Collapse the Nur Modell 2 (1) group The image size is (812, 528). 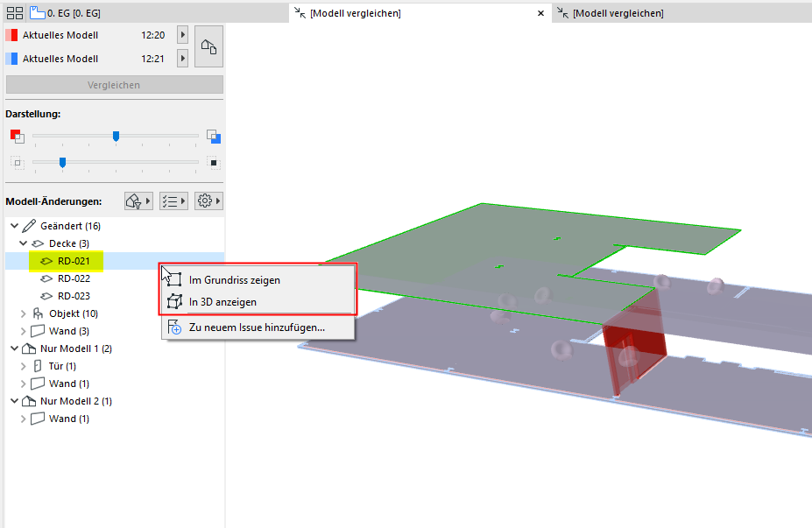click(x=15, y=401)
